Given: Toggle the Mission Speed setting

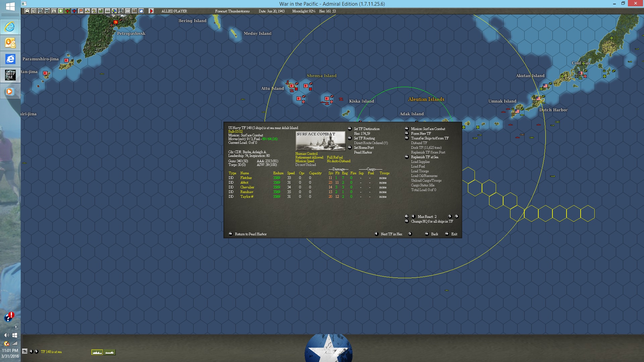Looking at the screenshot, I should pyautogui.click(x=305, y=161).
